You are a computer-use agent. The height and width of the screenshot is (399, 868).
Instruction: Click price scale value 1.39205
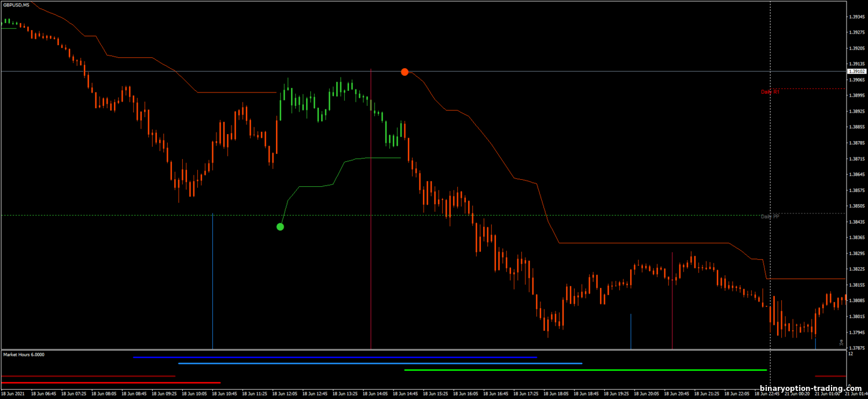pos(856,48)
